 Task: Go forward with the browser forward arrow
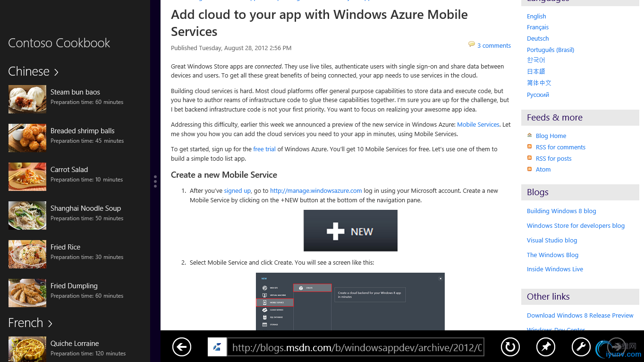[617, 347]
